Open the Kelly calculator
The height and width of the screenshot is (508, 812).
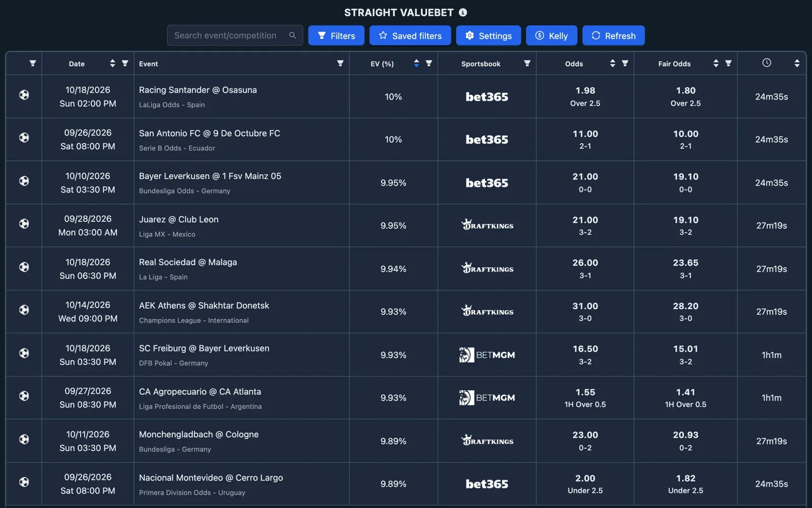[551, 36]
